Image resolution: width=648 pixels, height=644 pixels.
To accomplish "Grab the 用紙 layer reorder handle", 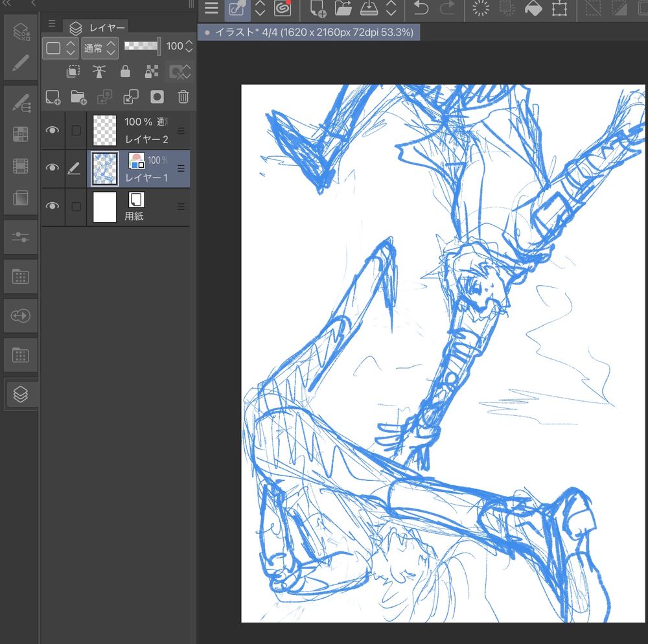I will click(x=181, y=207).
